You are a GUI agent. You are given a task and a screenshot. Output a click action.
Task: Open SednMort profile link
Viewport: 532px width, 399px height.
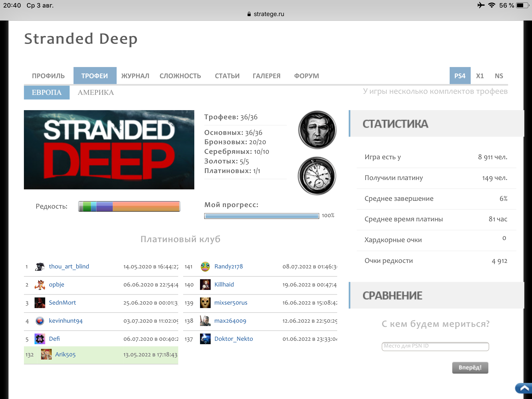pyautogui.click(x=62, y=303)
